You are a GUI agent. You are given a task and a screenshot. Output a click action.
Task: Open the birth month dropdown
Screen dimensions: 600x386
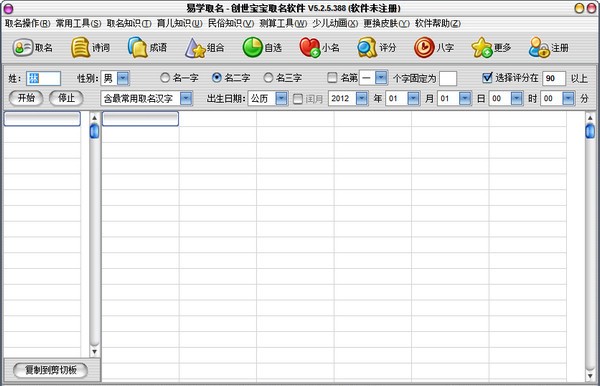pyautogui.click(x=413, y=99)
